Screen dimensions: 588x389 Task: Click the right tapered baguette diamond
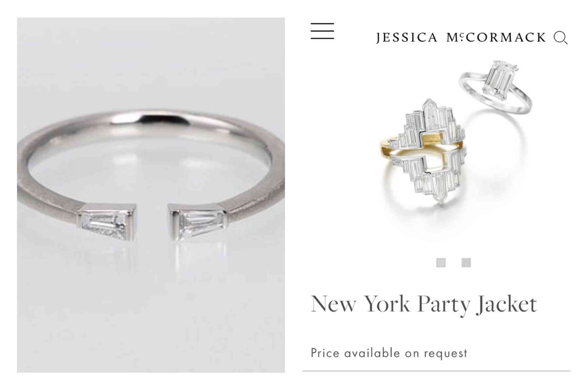tap(198, 223)
